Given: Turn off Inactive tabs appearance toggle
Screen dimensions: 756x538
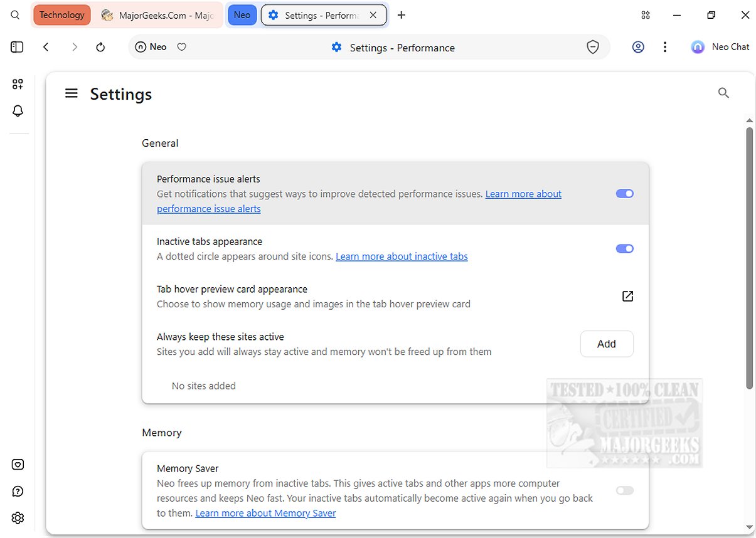Looking at the screenshot, I should click(x=625, y=249).
